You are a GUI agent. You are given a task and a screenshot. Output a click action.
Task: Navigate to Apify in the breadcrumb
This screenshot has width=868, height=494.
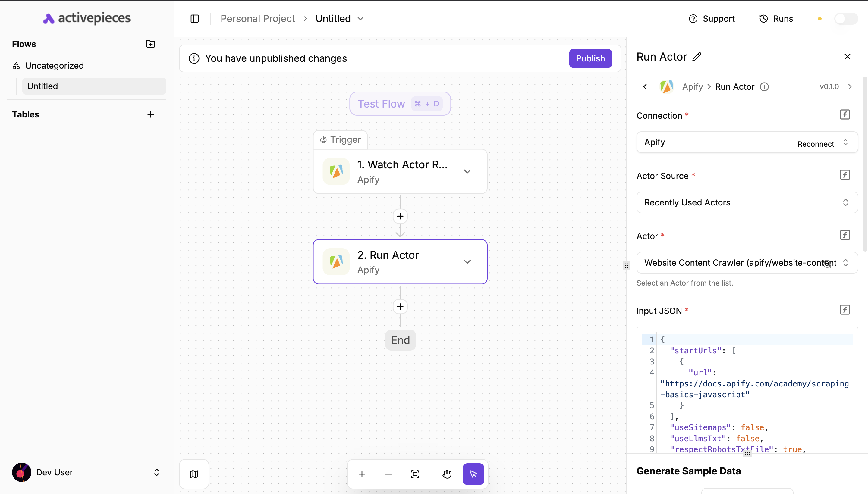[692, 86]
